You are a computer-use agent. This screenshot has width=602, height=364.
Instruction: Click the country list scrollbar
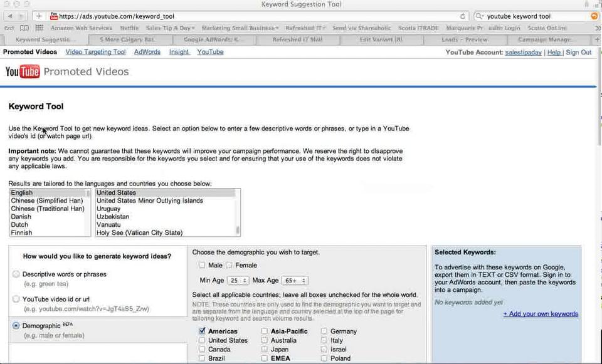(238, 212)
